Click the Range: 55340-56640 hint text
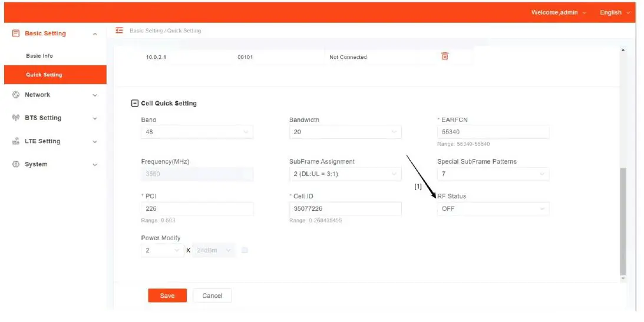The height and width of the screenshot is (322, 644). coord(463,144)
